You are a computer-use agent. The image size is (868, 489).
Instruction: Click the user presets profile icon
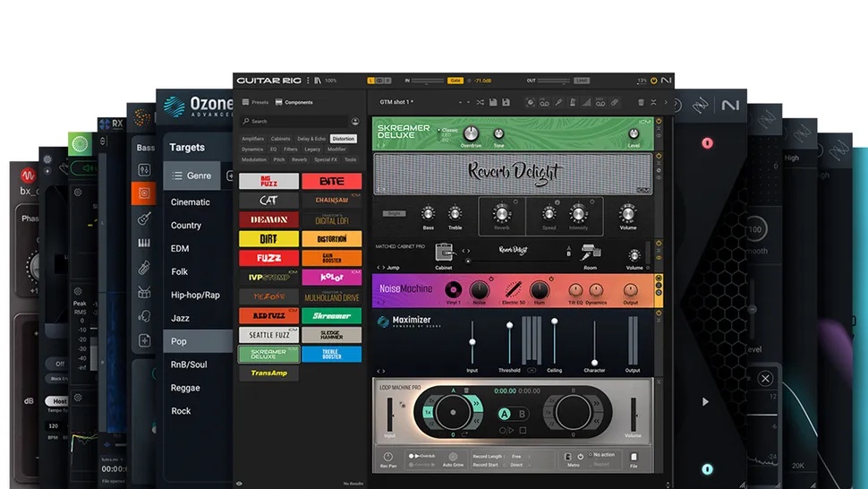(x=355, y=121)
